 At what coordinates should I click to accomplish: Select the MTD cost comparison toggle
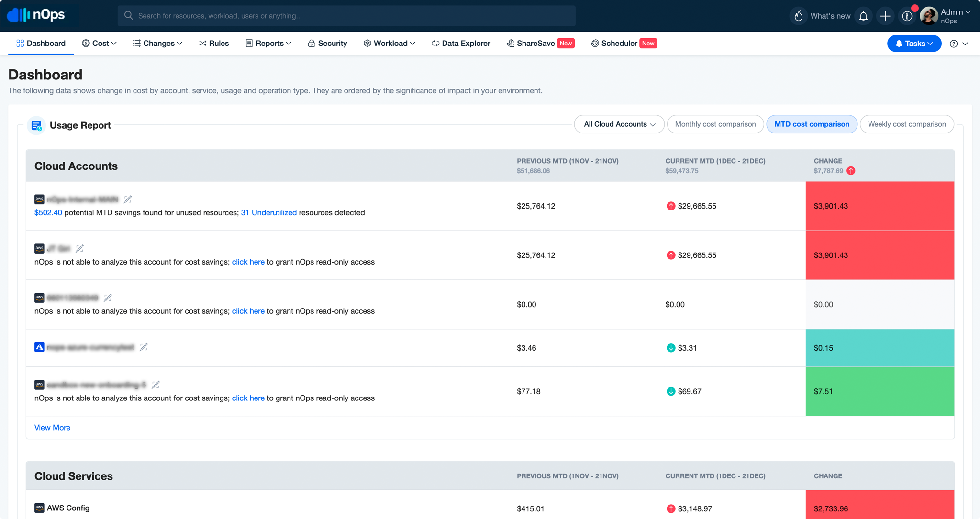click(x=812, y=124)
